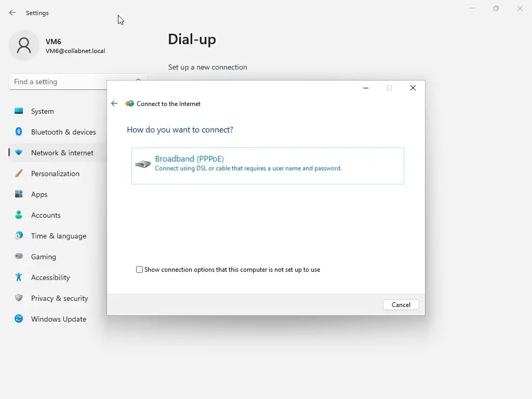Click the VM6 user avatar icon
Image resolution: width=532 pixels, height=399 pixels.
tap(24, 45)
